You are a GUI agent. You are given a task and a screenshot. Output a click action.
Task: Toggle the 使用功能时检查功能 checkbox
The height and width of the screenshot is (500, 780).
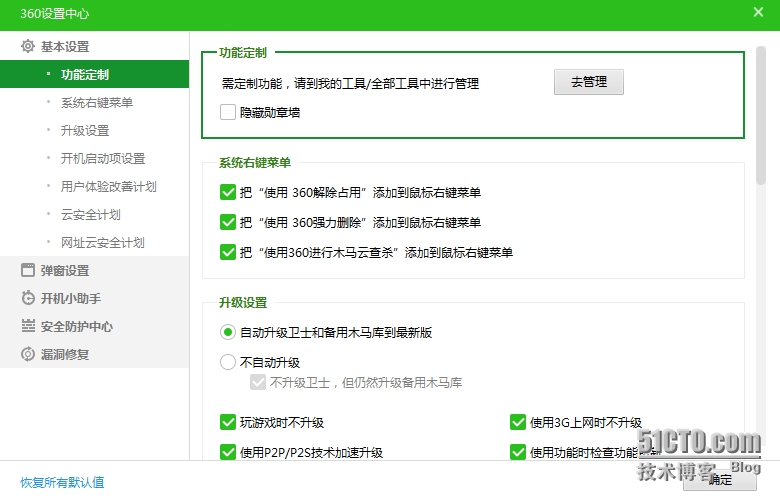pyautogui.click(x=518, y=452)
